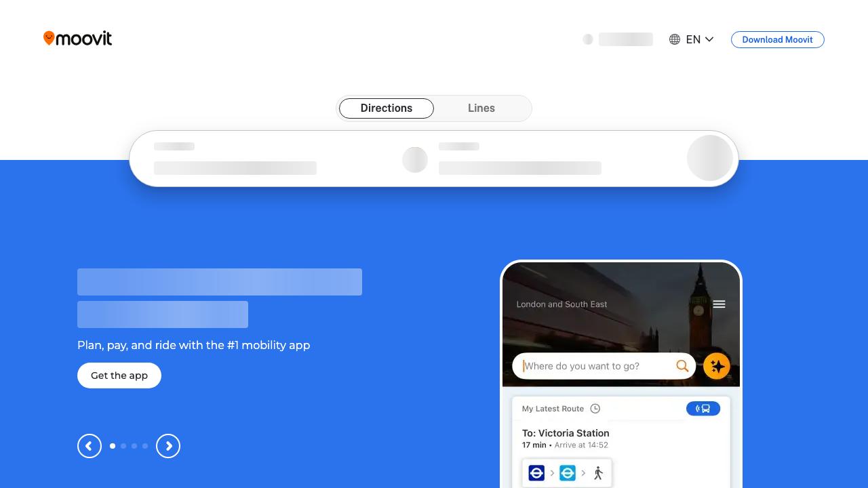Viewport: 868px width, 488px height.
Task: Click the blue live bus tracking icon
Action: [x=703, y=409]
